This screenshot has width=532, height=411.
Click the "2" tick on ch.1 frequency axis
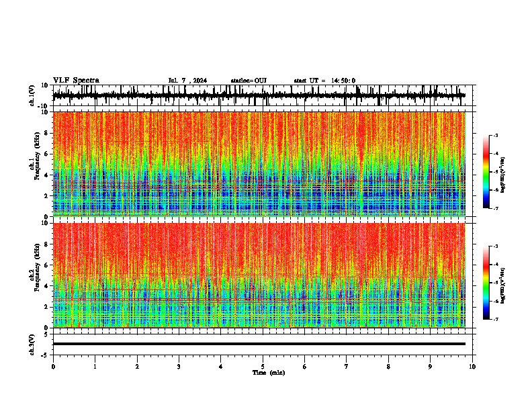[47, 195]
